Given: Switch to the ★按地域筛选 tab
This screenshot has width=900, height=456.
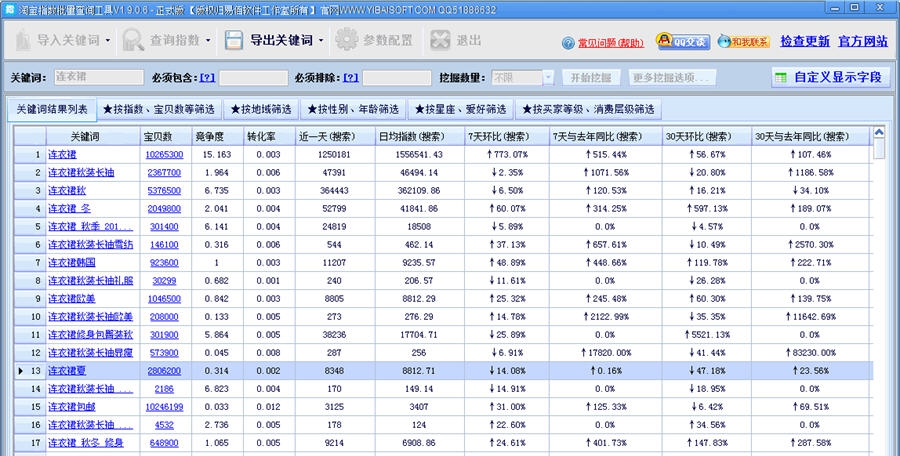Looking at the screenshot, I should (x=261, y=109).
